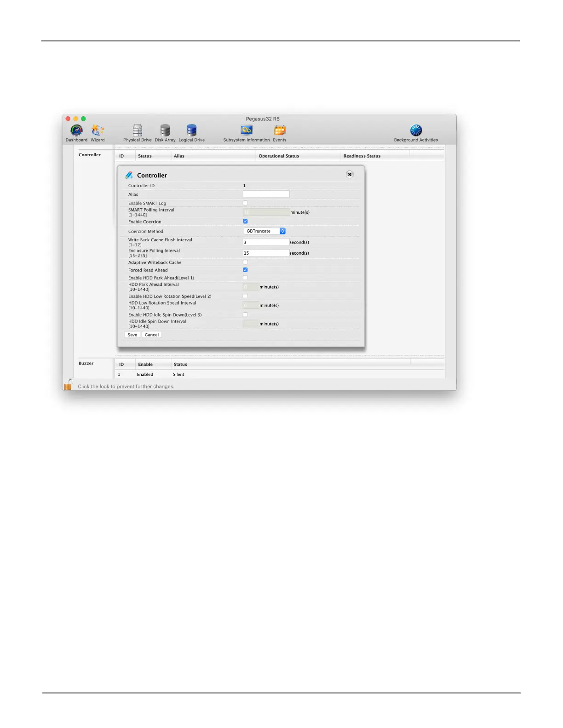Click Buzzer table Status column header

(x=180, y=364)
